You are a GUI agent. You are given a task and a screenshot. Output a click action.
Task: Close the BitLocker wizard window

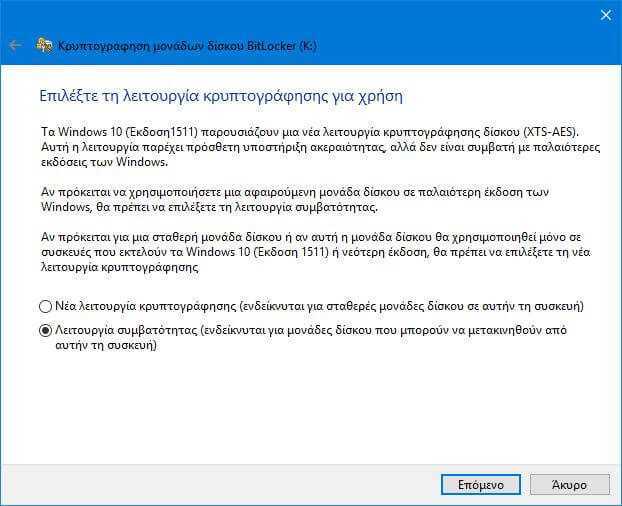coord(606,15)
